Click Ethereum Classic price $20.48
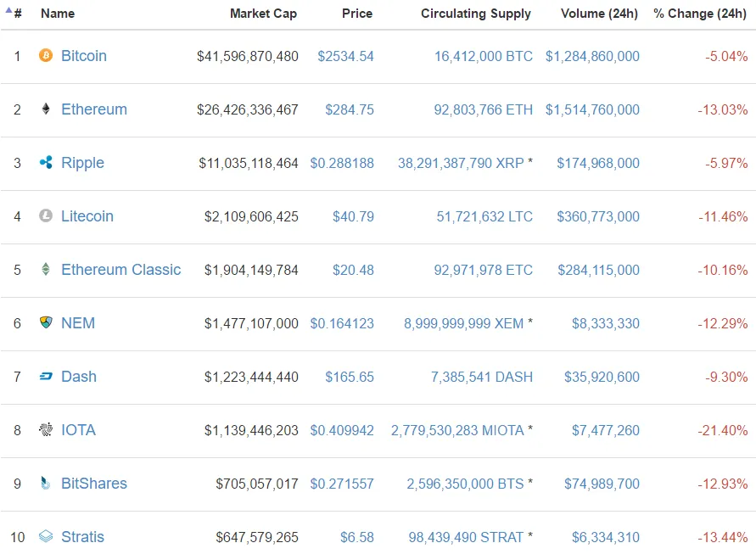The image size is (756, 554). click(x=354, y=270)
